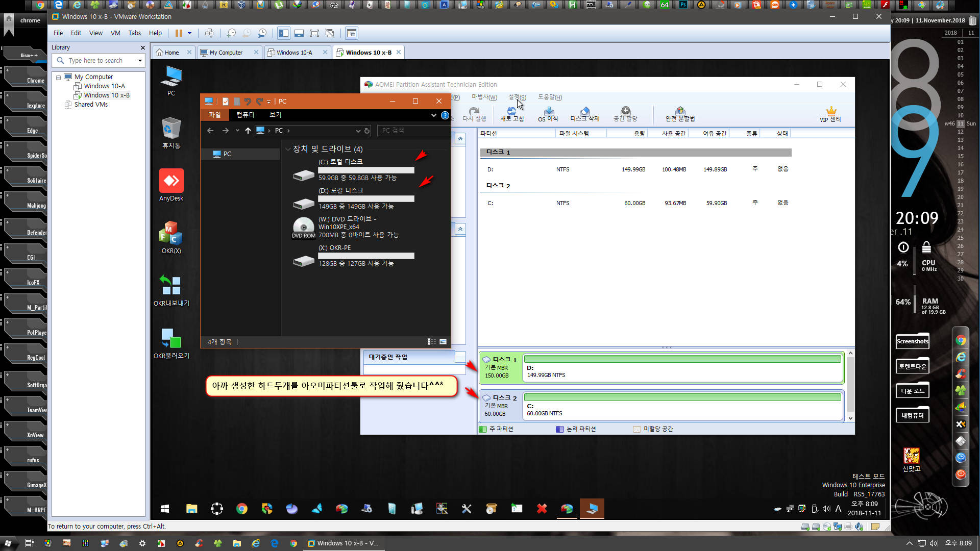The width and height of the screenshot is (980, 551).
Task: Close the Windows 10 x-B tab
Action: (399, 52)
